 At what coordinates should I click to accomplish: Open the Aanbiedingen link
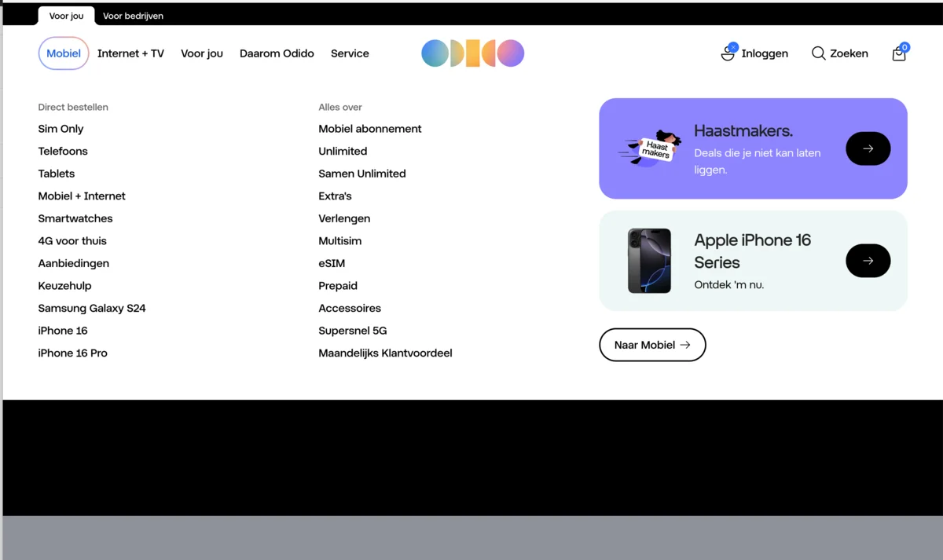[74, 263]
